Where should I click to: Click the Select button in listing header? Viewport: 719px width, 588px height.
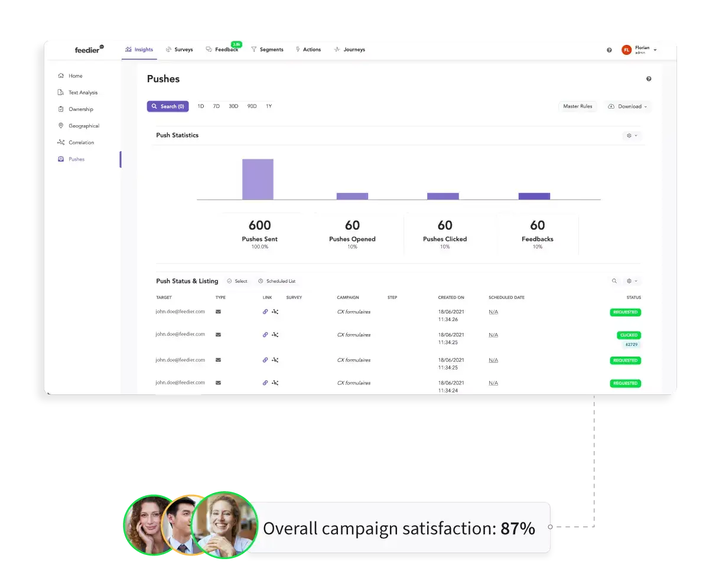pyautogui.click(x=238, y=281)
